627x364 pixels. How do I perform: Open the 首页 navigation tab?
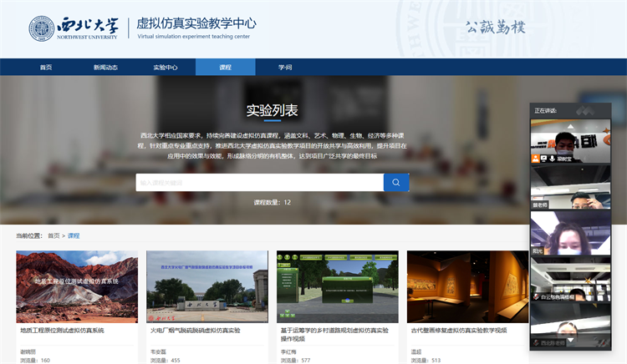pyautogui.click(x=46, y=67)
